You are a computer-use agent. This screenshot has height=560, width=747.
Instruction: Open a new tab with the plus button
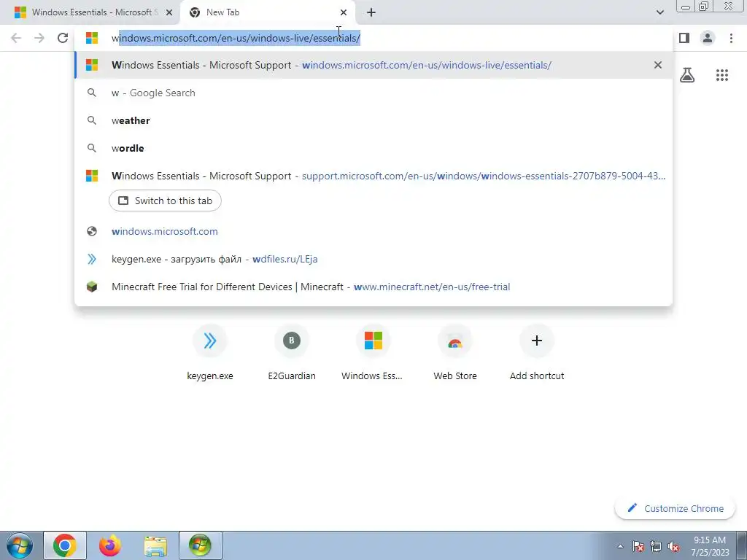click(x=371, y=12)
